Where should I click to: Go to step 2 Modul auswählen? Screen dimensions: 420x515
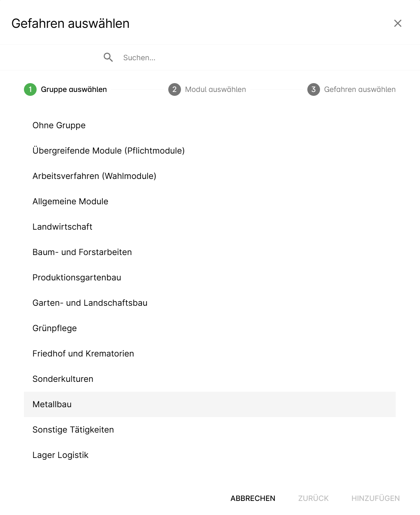(x=207, y=89)
